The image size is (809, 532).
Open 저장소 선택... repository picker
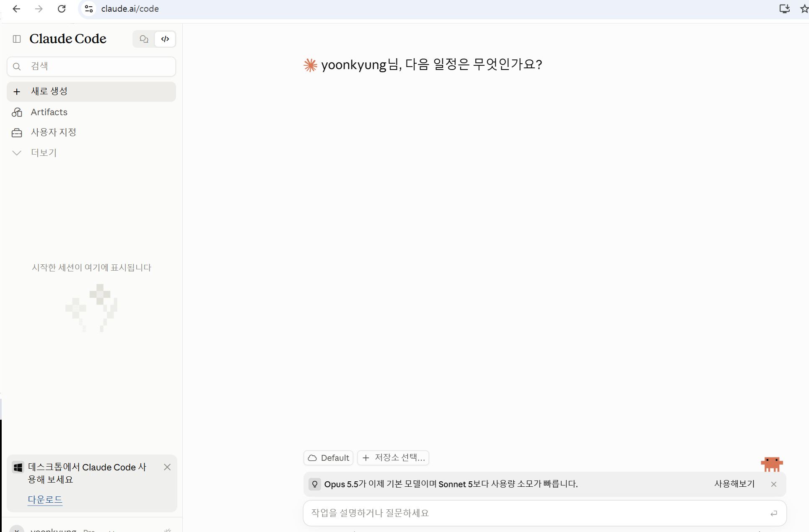click(393, 458)
